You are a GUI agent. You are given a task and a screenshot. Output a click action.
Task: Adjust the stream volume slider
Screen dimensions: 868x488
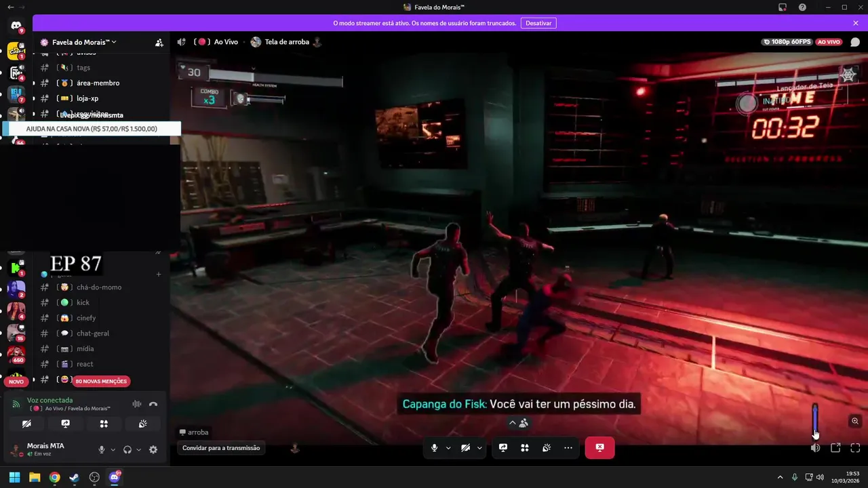(x=815, y=421)
